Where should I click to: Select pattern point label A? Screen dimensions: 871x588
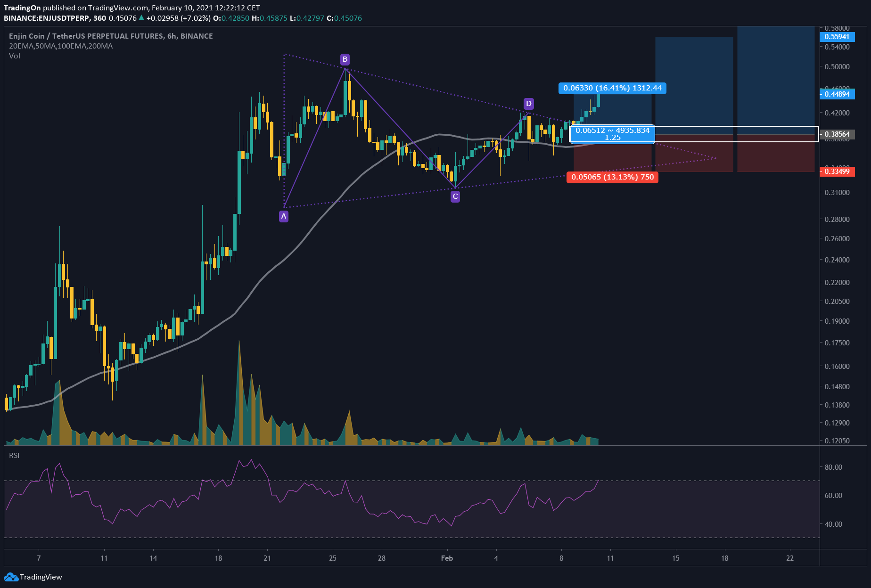(284, 216)
